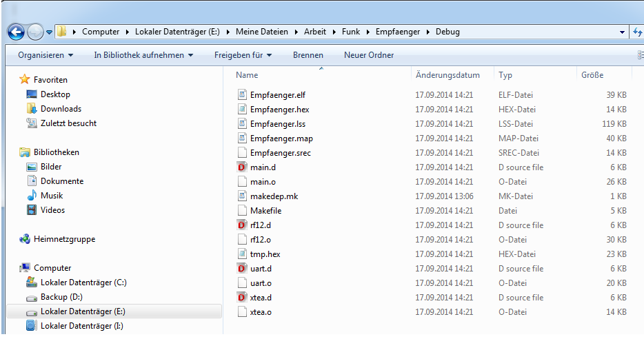
Task: Select the Empfaenger.map file icon
Action: [x=242, y=138]
